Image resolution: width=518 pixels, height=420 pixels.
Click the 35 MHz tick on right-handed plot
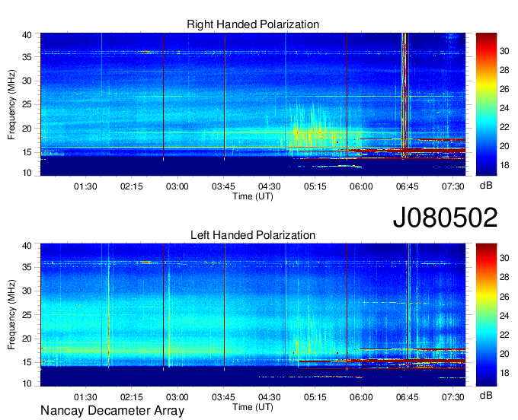pyautogui.click(x=27, y=57)
